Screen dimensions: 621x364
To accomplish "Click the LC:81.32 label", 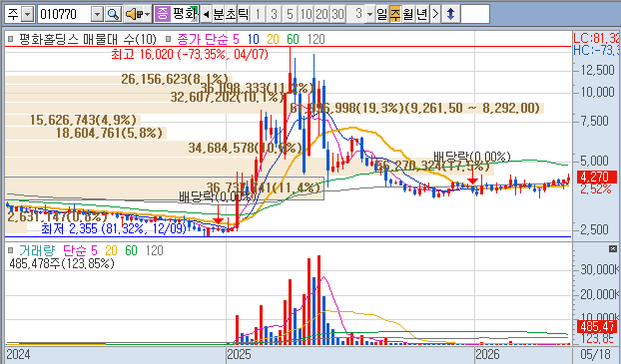I will 596,38.
